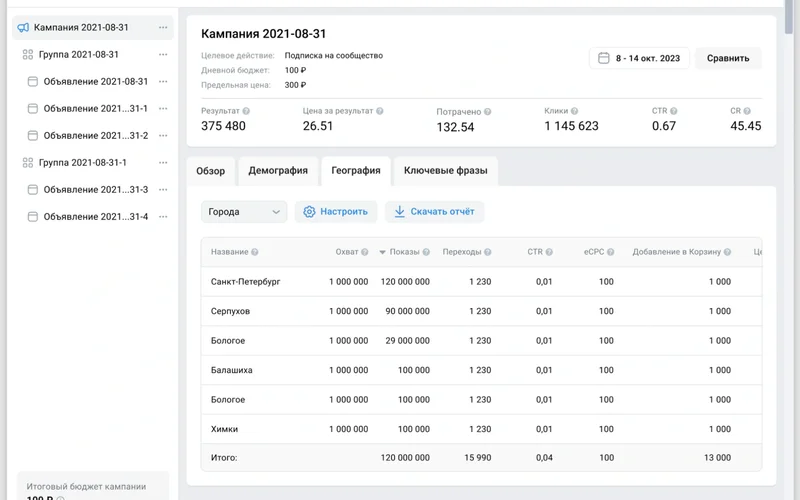Open more options for Объявление 2021...31-2
The height and width of the screenshot is (500, 800).
pos(163,136)
